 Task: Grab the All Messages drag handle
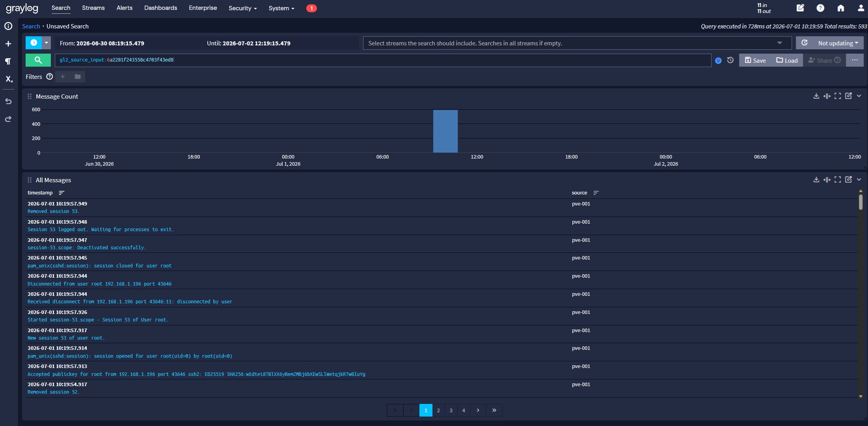coord(30,180)
